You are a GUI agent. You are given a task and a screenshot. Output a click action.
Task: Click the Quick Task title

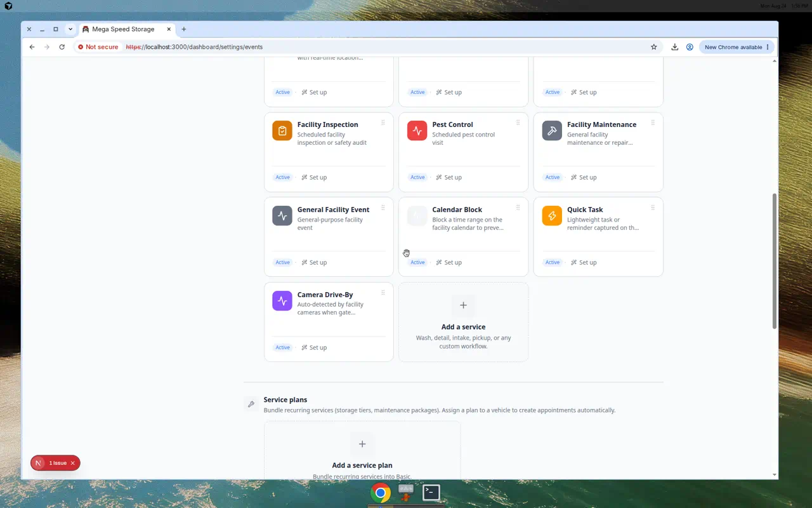(x=585, y=210)
